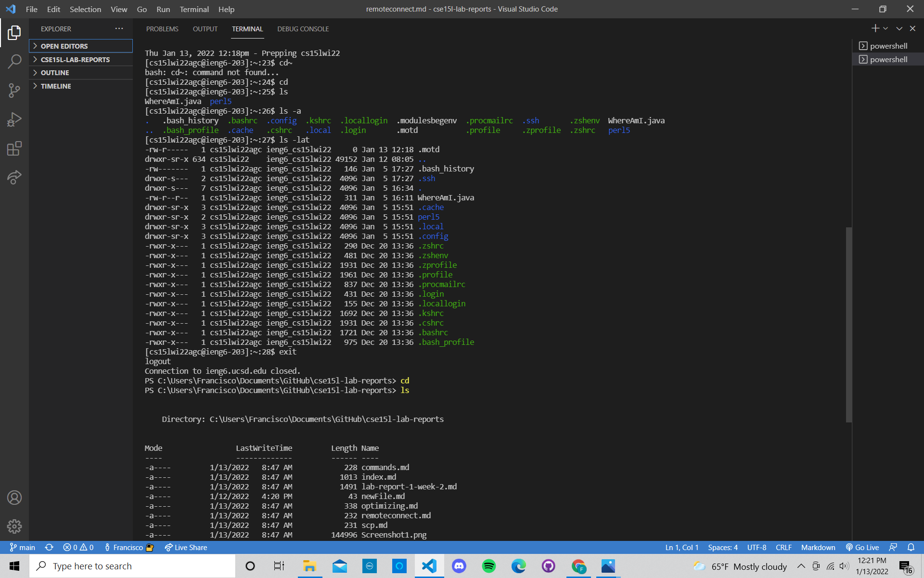Image resolution: width=924 pixels, height=578 pixels.
Task: Open the Manage gear icon
Action: (14, 526)
